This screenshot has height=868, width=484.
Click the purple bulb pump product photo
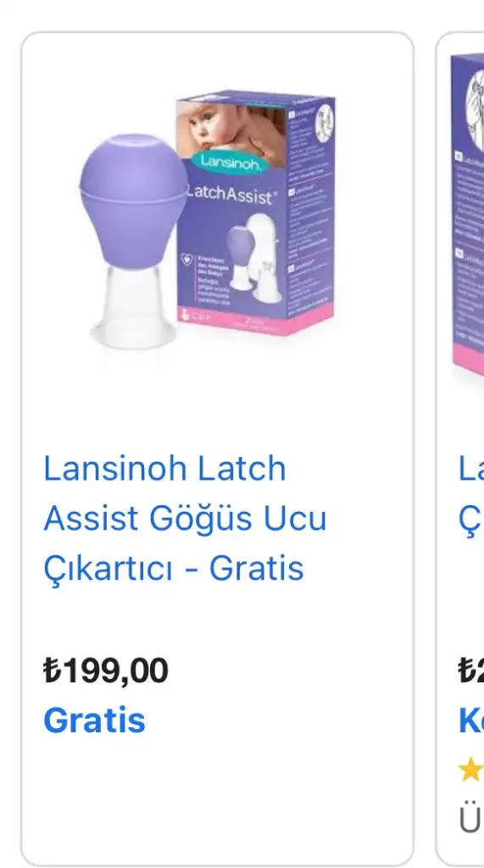pyautogui.click(x=133, y=241)
